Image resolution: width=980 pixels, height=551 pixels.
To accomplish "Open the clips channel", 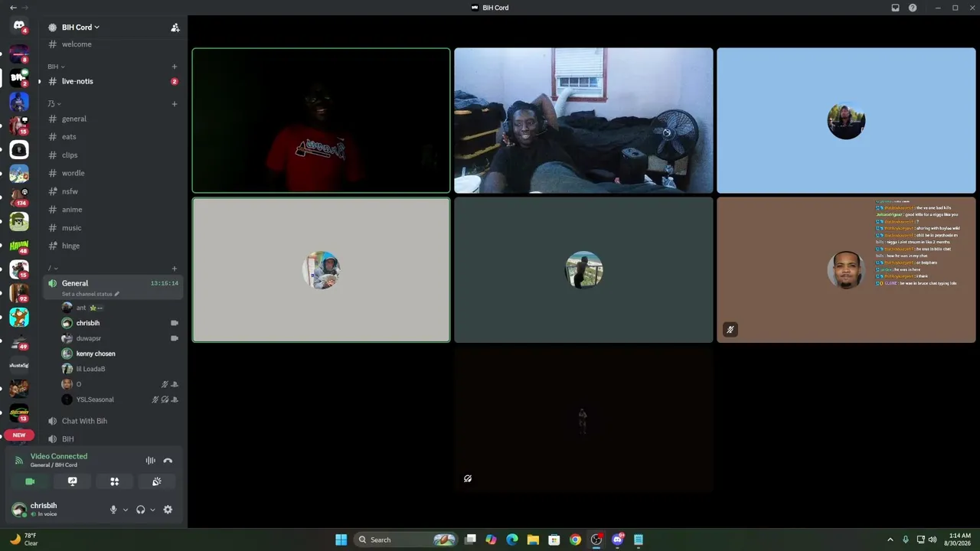I will (113, 155).
